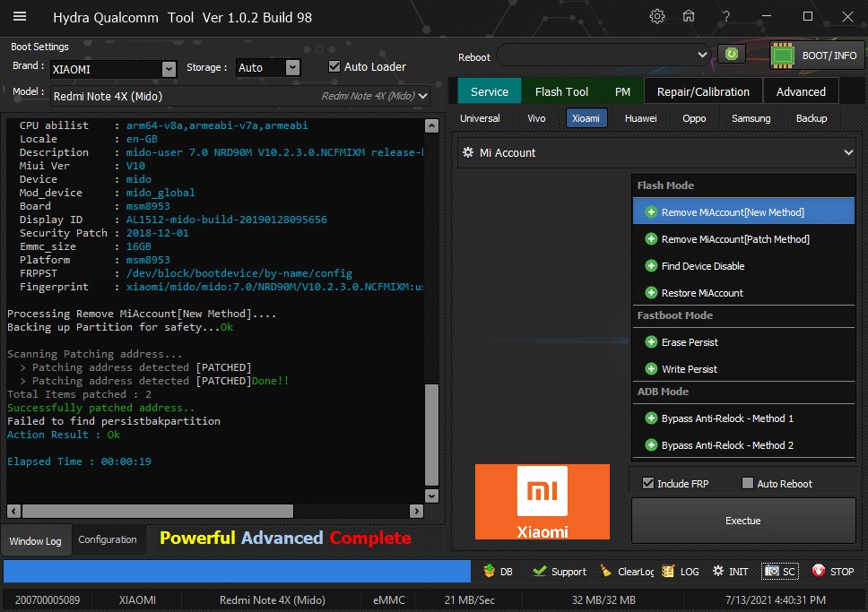This screenshot has width=868, height=612.
Task: Toggle the Include FRP checkbox
Action: [648, 483]
